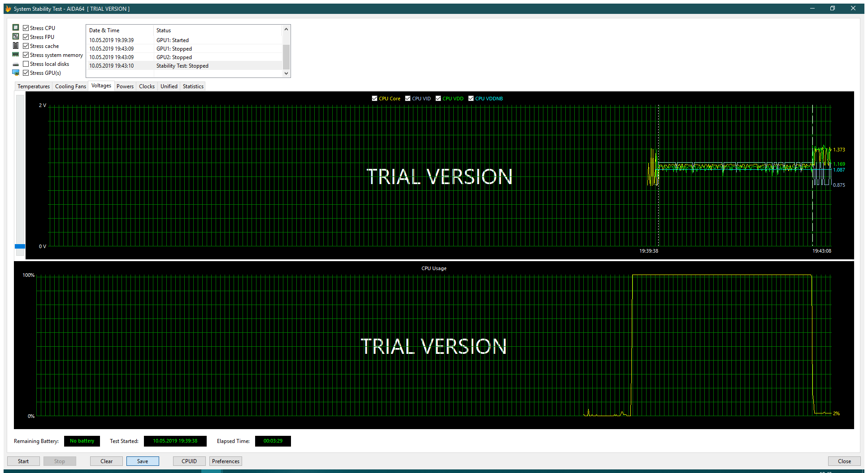Click the CPU chip icon beside Stress CPU
This screenshot has width=868, height=473.
pos(16,28)
